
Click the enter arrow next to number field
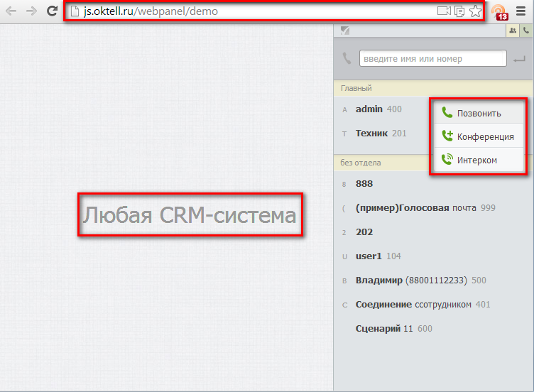pyautogui.click(x=519, y=59)
